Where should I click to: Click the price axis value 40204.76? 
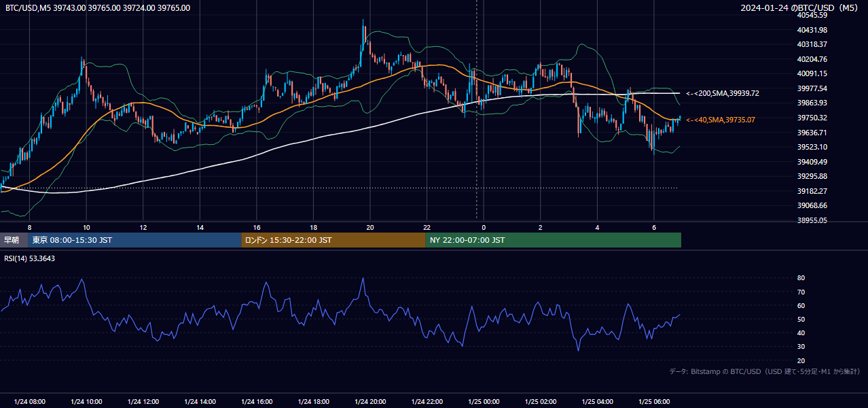pos(812,59)
